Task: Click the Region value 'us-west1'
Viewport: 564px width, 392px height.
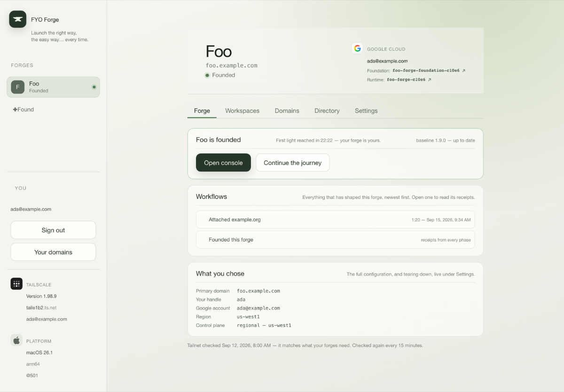Action: (248, 317)
